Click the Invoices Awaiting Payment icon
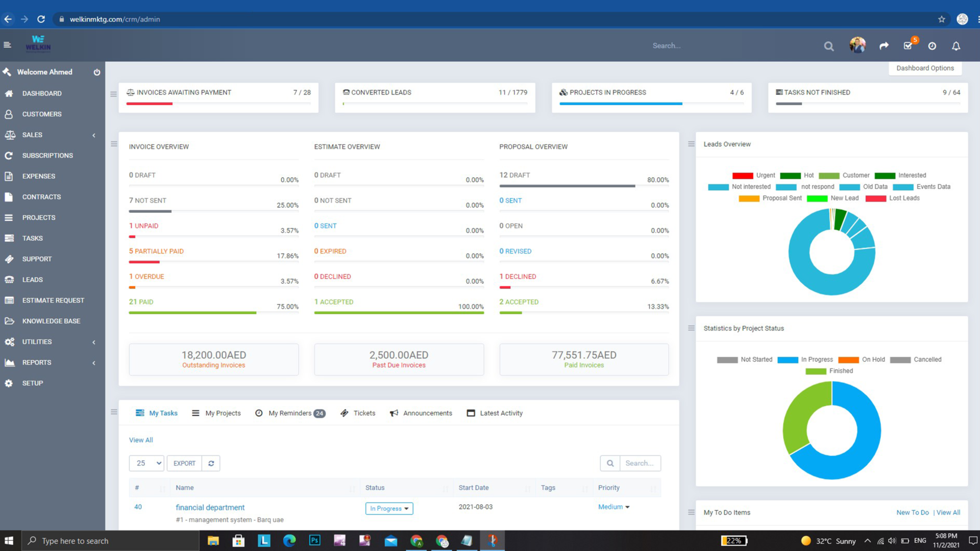980x551 pixels. tap(131, 92)
